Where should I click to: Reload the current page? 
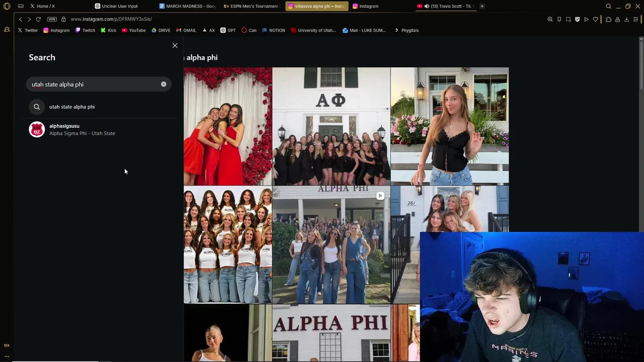pyautogui.click(x=38, y=19)
